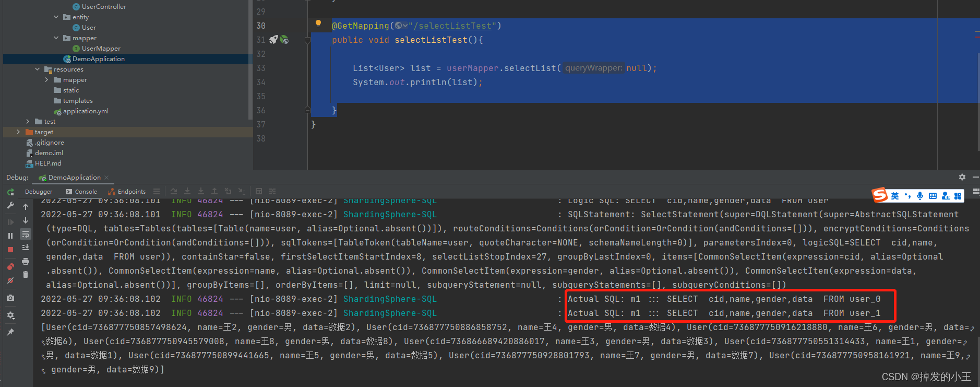Screen dimensions: 980x387
Task: Stop the DemoApplication with red square
Action: [x=10, y=250]
